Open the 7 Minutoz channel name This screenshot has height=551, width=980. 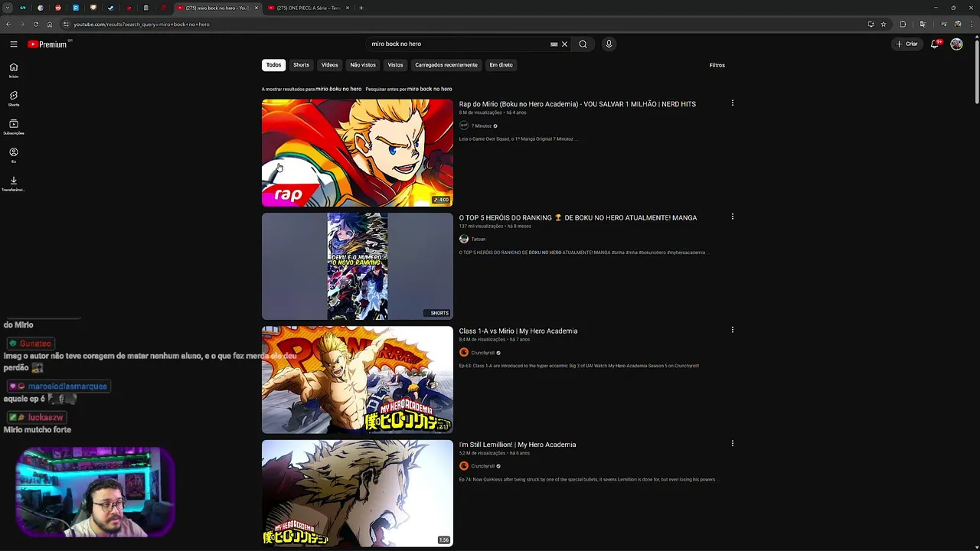(x=481, y=126)
